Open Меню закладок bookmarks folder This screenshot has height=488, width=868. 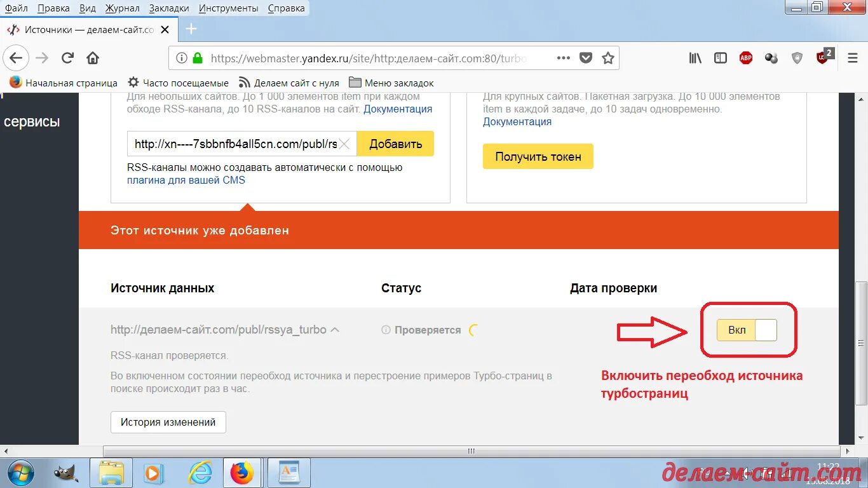[x=391, y=83]
